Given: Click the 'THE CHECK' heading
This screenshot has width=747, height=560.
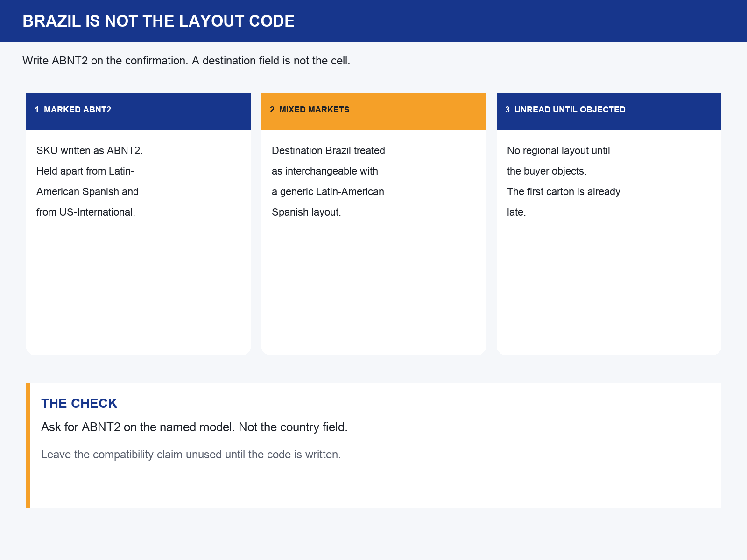Looking at the screenshot, I should pos(79,404).
